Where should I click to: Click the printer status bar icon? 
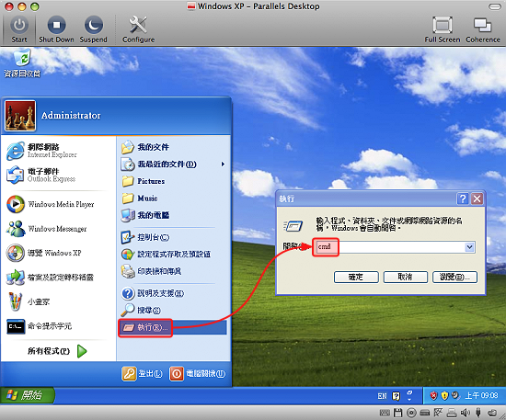452,413
